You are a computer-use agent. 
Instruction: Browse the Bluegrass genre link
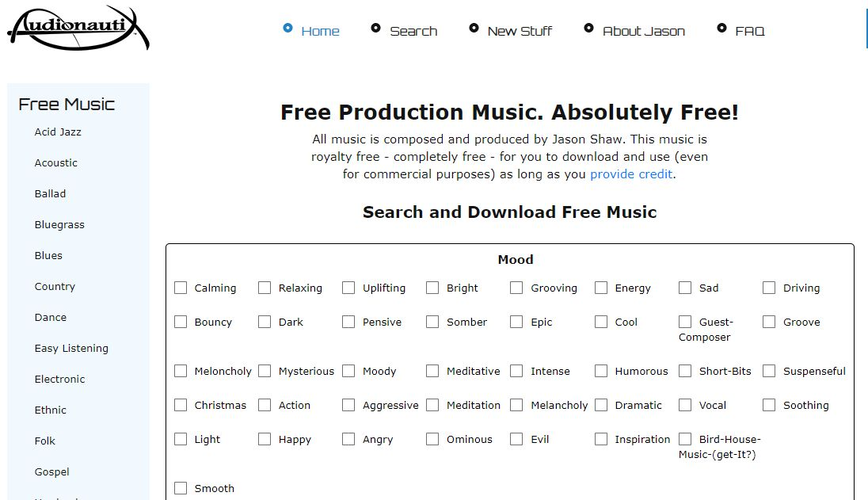click(59, 225)
